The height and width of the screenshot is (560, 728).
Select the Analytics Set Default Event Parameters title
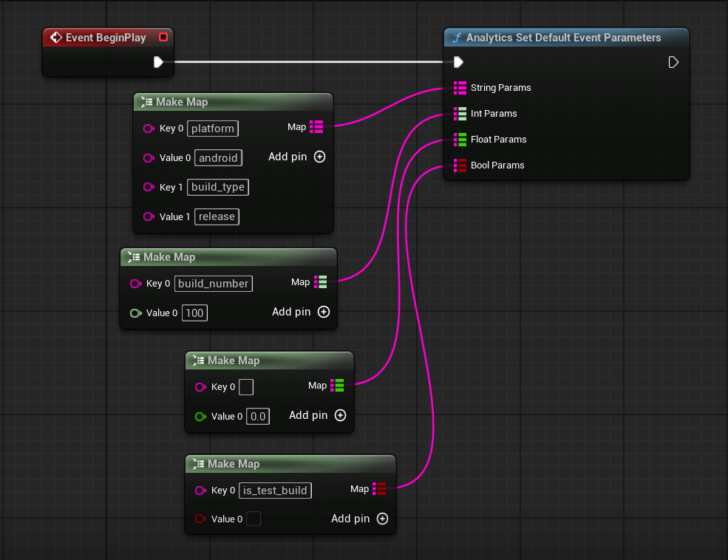[563, 38]
